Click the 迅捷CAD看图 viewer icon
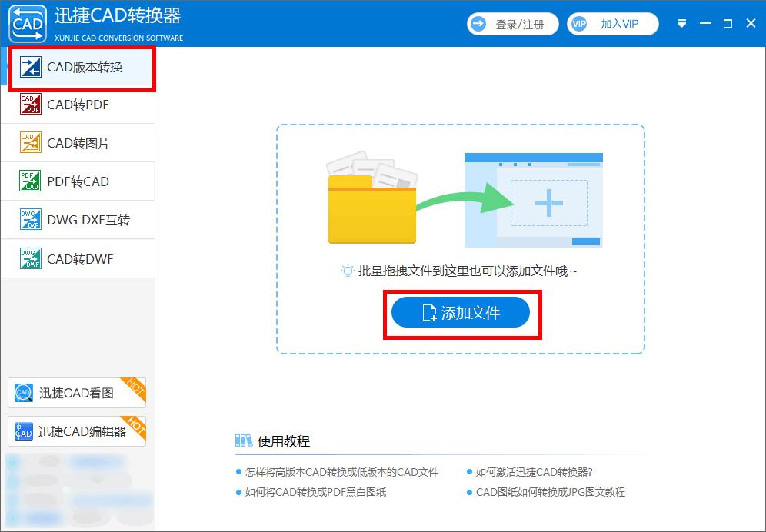Viewport: 766px width, 532px height. click(23, 393)
